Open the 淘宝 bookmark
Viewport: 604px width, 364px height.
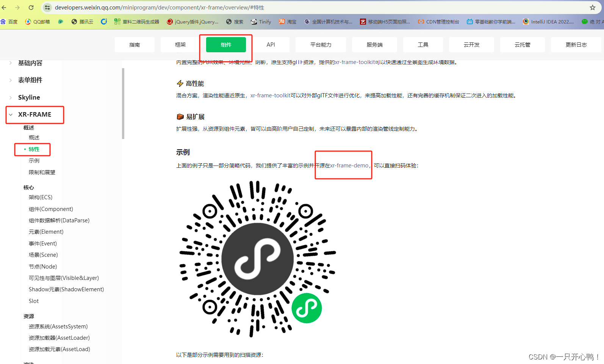288,22
